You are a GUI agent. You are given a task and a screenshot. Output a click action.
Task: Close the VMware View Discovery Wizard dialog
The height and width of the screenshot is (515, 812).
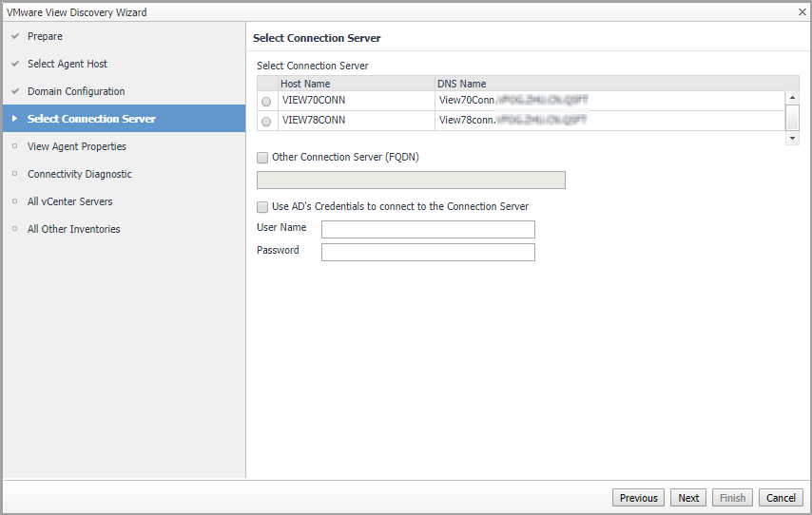point(802,12)
